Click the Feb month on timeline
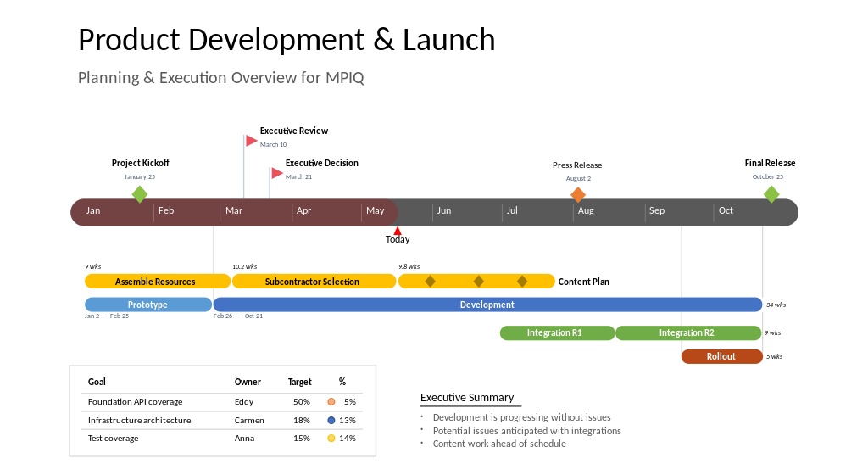 click(166, 210)
